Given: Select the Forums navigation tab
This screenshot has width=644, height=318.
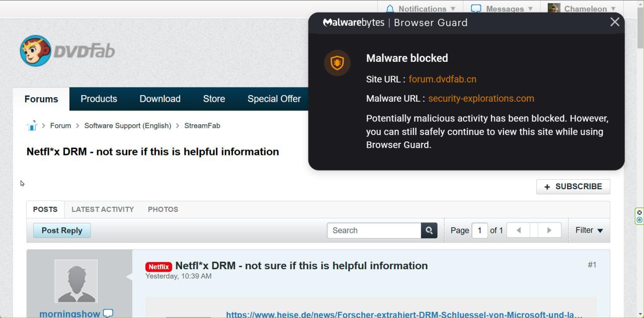Looking at the screenshot, I should coord(41,99).
